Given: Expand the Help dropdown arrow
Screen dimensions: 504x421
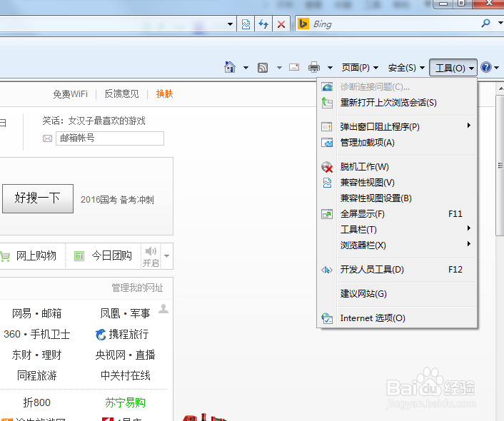Looking at the screenshot, I should [497, 68].
